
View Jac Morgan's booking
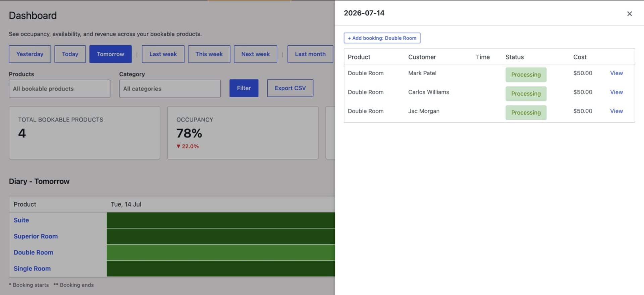click(x=616, y=111)
